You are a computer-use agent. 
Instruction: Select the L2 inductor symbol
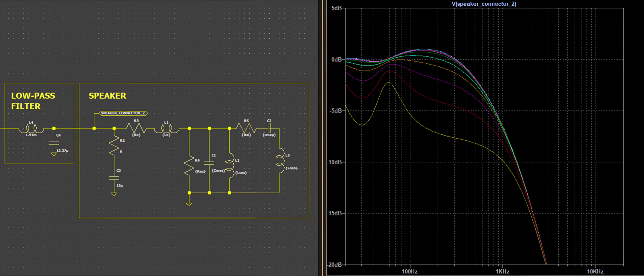(230, 165)
